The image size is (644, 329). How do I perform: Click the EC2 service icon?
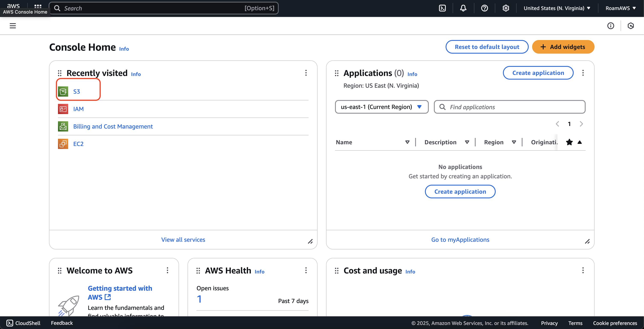tap(63, 144)
